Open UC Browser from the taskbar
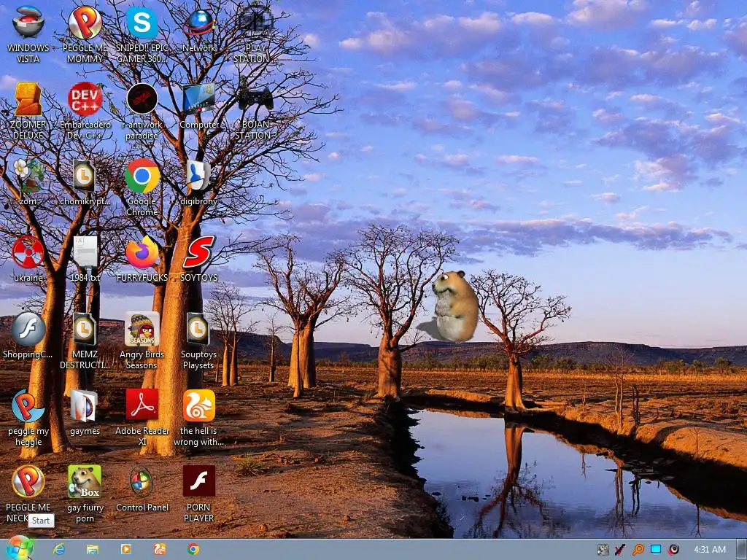This screenshot has width=747, height=560. tap(160, 550)
